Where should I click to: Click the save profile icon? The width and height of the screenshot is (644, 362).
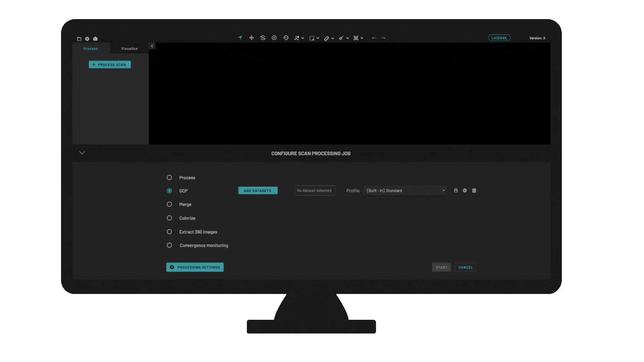(456, 190)
